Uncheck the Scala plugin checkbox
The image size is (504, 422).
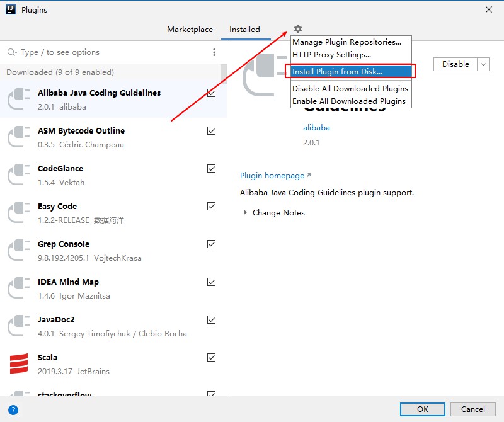(x=211, y=357)
